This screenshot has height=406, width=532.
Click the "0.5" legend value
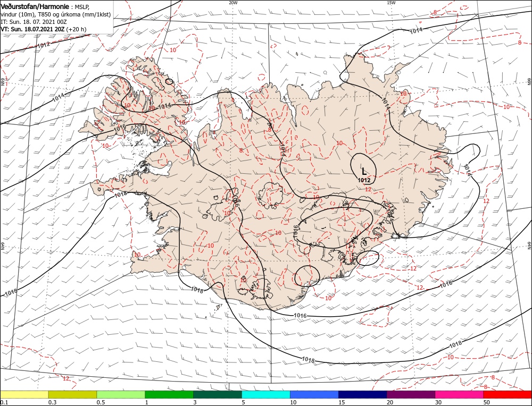click(x=101, y=402)
